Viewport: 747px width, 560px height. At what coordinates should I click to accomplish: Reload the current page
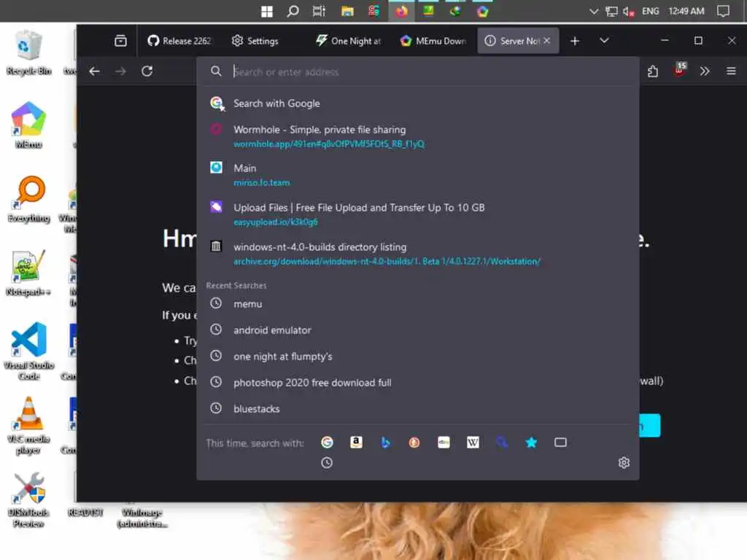(147, 71)
